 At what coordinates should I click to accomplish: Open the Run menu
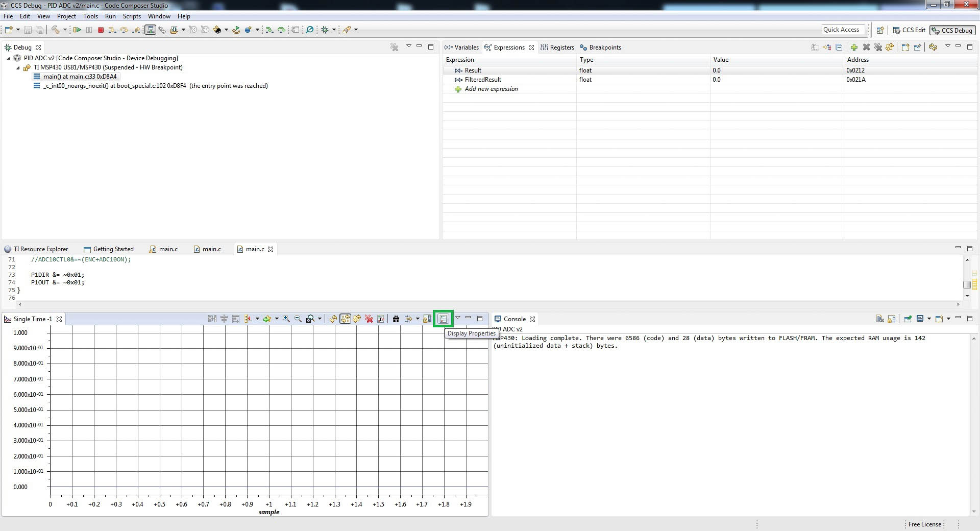tap(110, 16)
